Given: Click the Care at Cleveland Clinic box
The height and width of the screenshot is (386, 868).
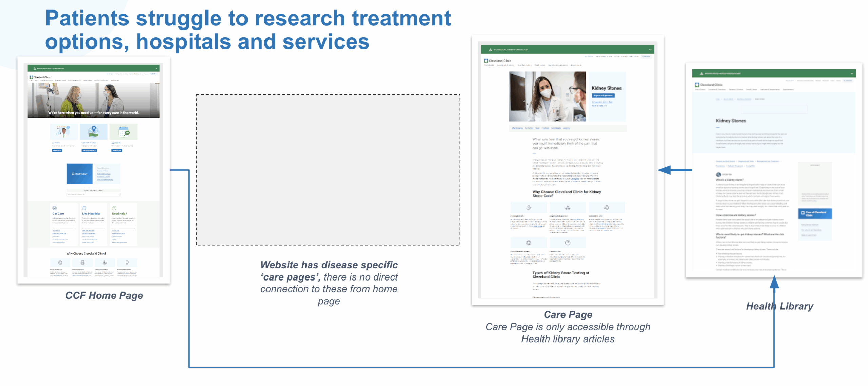Looking at the screenshot, I should [815, 214].
